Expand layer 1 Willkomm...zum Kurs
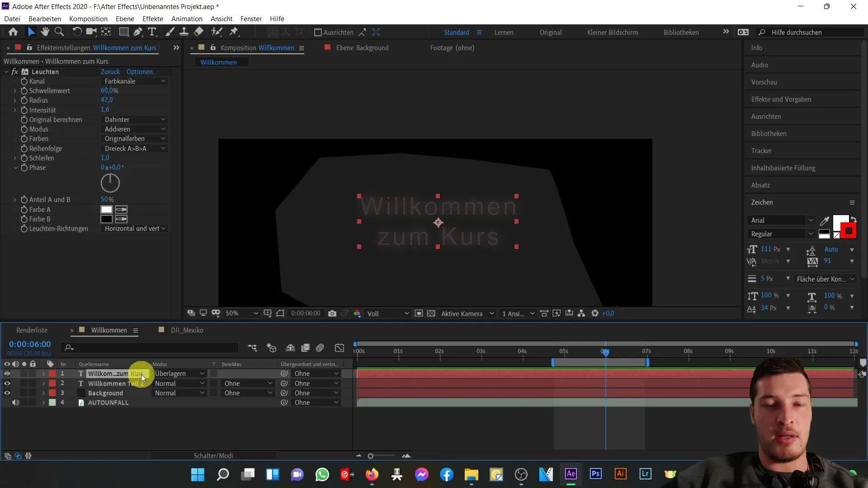 (x=43, y=374)
